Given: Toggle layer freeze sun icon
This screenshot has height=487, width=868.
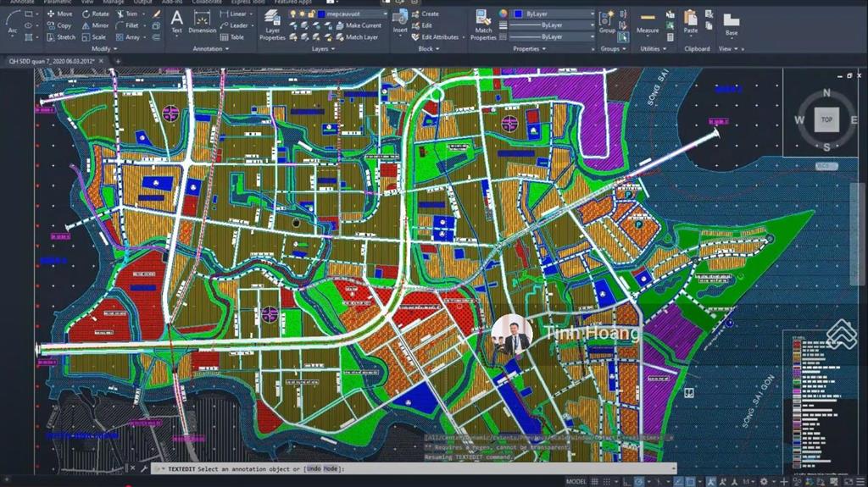Looking at the screenshot, I should [x=303, y=14].
